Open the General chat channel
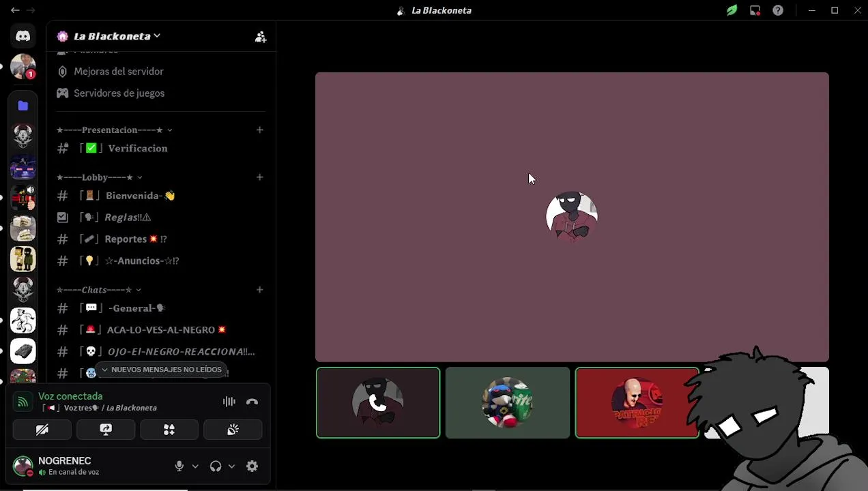The height and width of the screenshot is (491, 868). pyautogui.click(x=160, y=308)
